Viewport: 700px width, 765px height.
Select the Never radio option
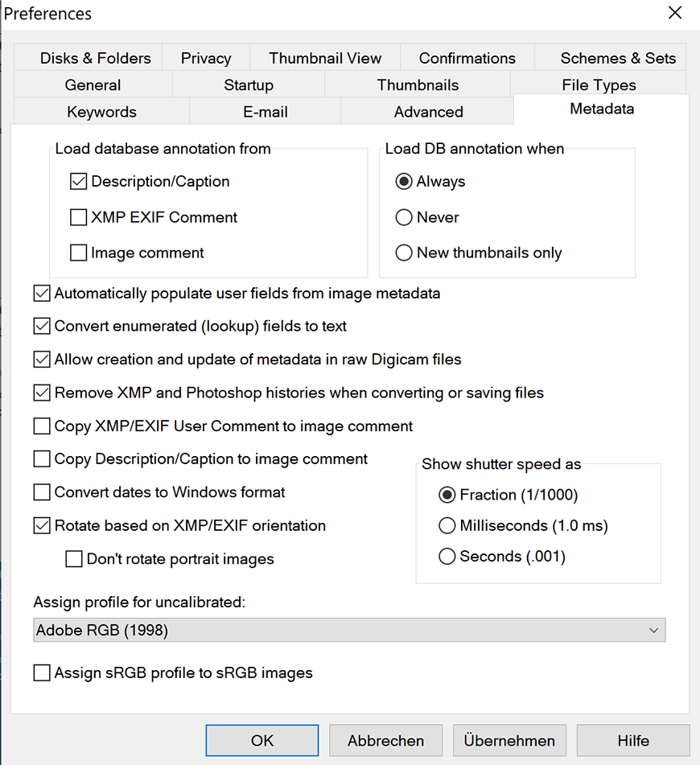404,217
